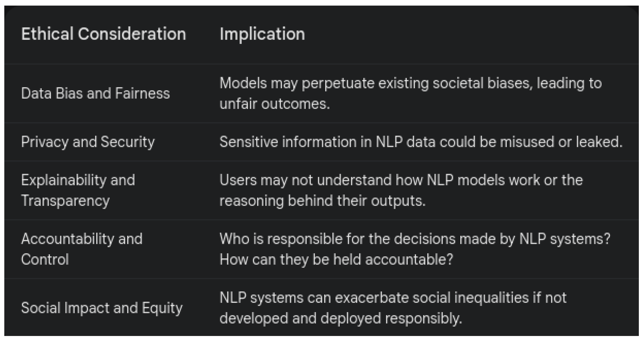Click the word "Control" under Accountability

pyautogui.click(x=45, y=259)
